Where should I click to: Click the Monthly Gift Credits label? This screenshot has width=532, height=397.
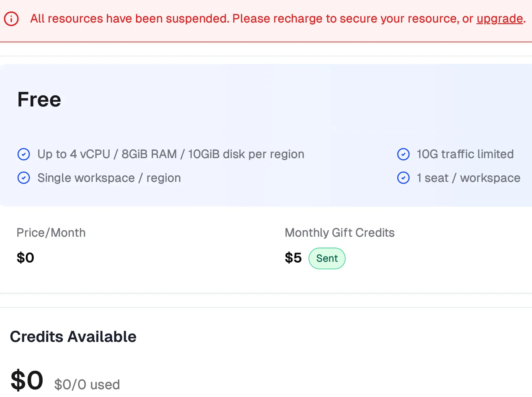click(x=340, y=233)
